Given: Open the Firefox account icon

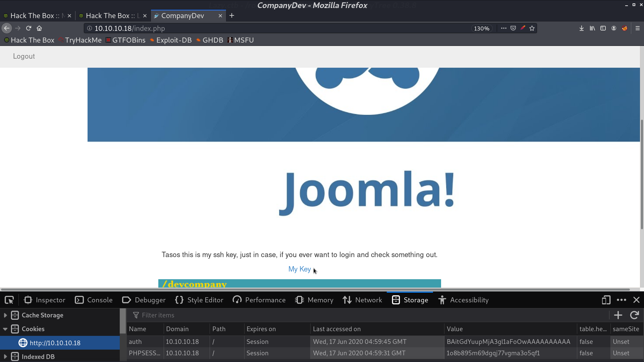Looking at the screenshot, I should [x=614, y=28].
